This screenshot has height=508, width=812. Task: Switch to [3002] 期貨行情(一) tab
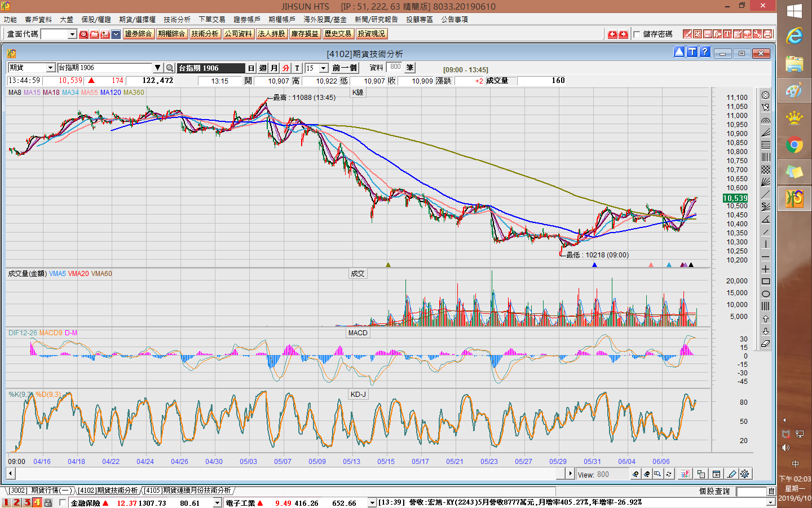click(41, 491)
